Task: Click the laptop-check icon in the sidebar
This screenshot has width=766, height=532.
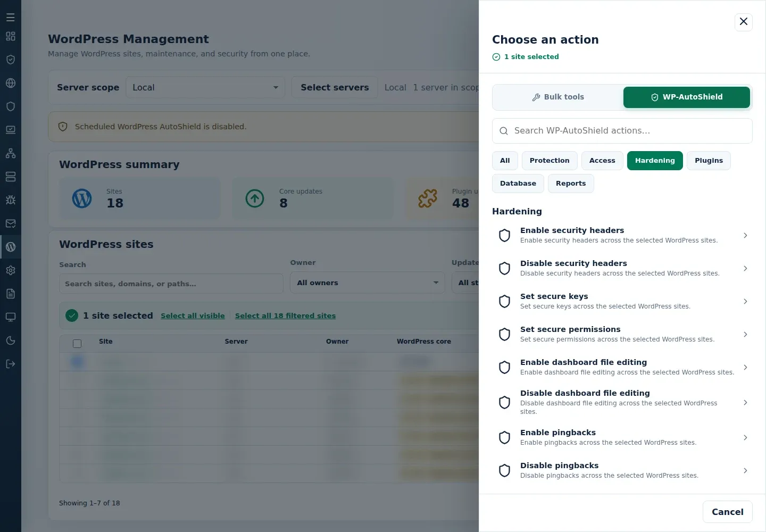Action: [x=11, y=130]
